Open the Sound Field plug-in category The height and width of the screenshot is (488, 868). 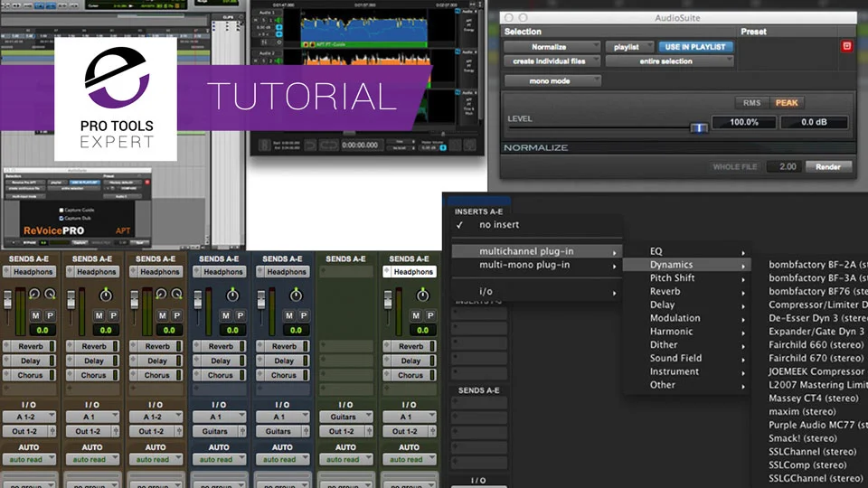coord(686,358)
